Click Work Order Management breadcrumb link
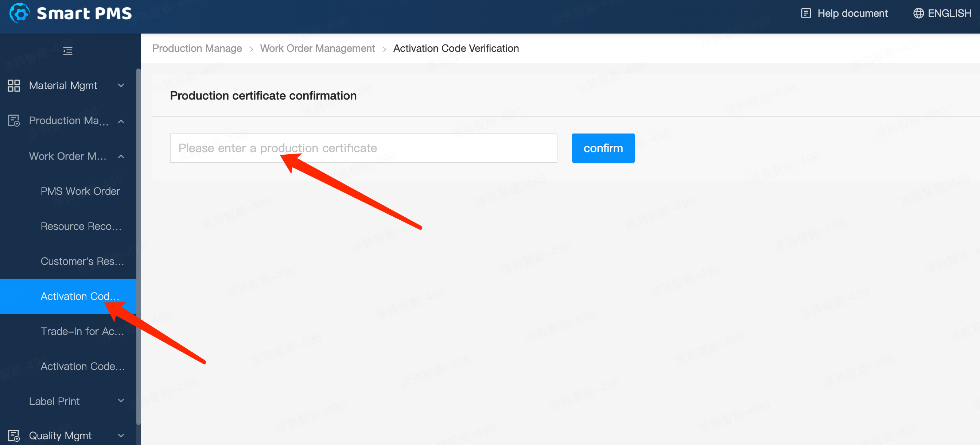The width and height of the screenshot is (980, 445). (317, 49)
